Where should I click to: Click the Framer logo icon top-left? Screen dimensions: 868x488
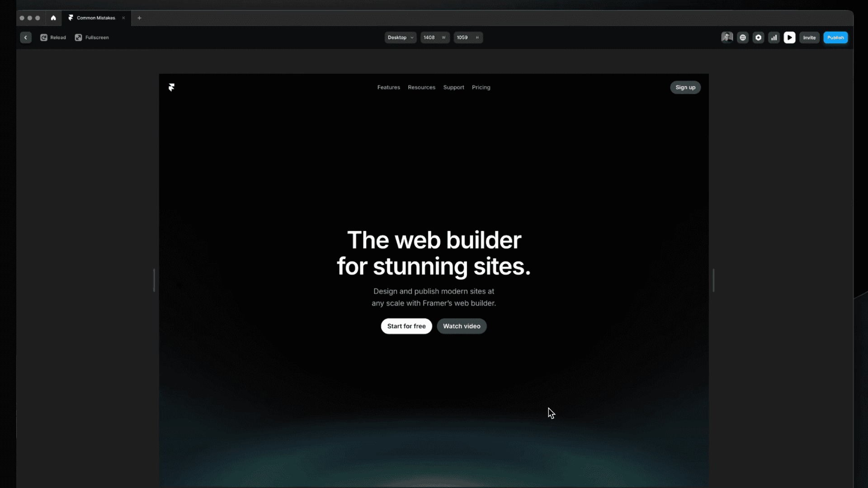[x=172, y=86]
